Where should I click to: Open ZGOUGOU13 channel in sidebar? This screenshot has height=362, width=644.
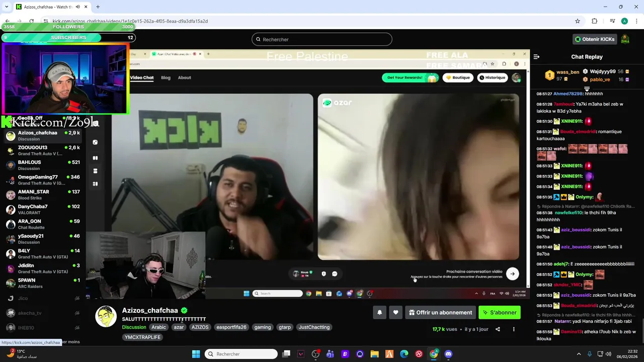43,150
